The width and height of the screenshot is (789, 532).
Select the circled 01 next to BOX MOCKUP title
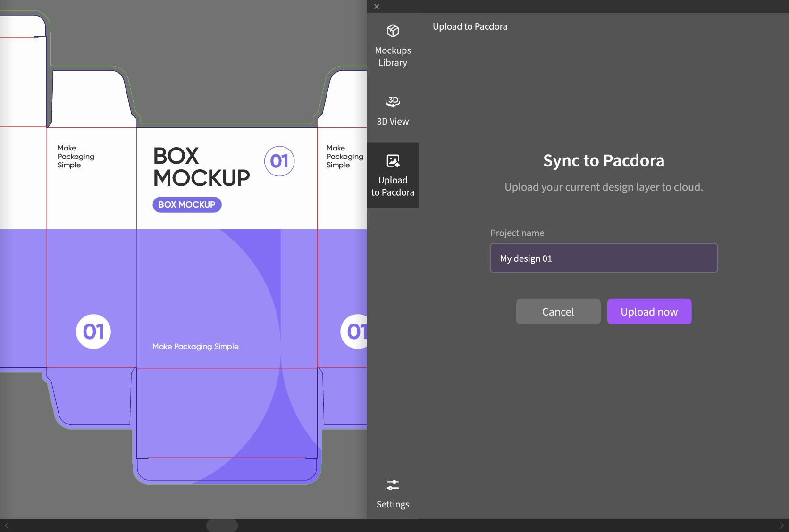pyautogui.click(x=279, y=161)
